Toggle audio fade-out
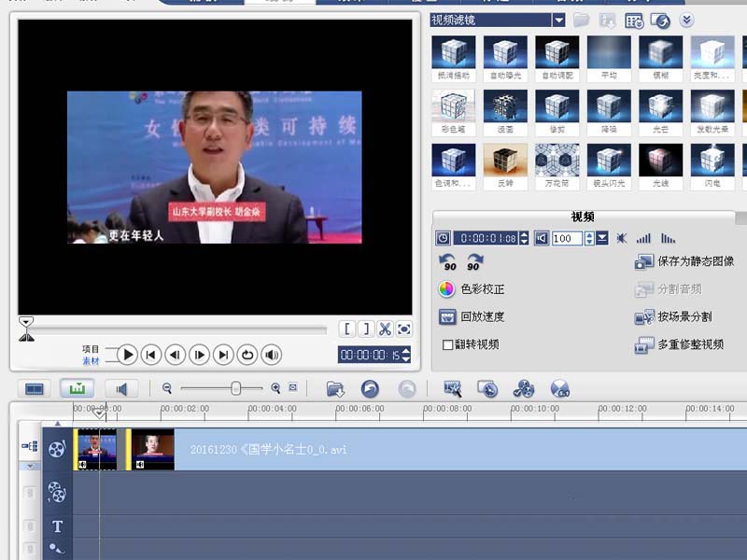 [668, 238]
